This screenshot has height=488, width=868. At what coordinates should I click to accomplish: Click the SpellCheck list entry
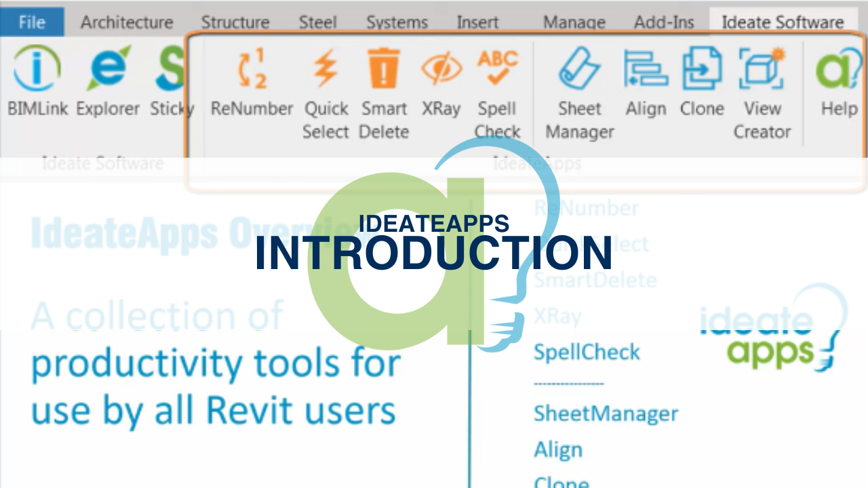click(x=587, y=352)
